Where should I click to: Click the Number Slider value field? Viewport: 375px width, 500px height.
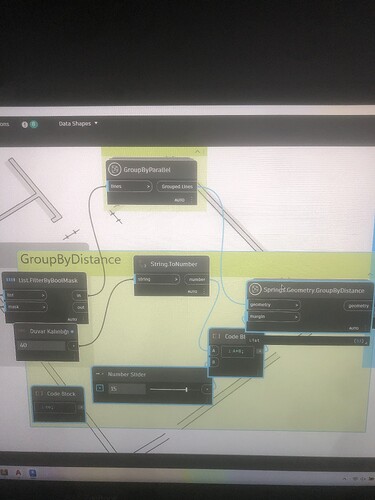127,389
